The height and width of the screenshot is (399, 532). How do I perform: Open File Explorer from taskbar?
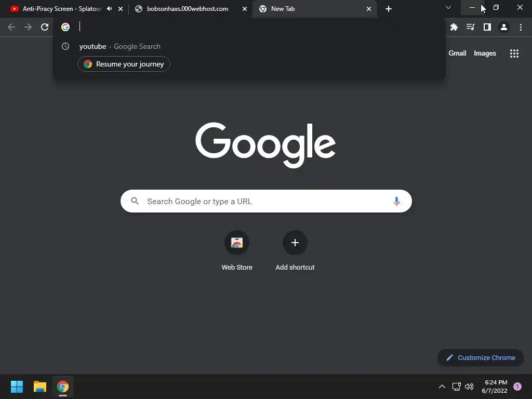tap(39, 387)
